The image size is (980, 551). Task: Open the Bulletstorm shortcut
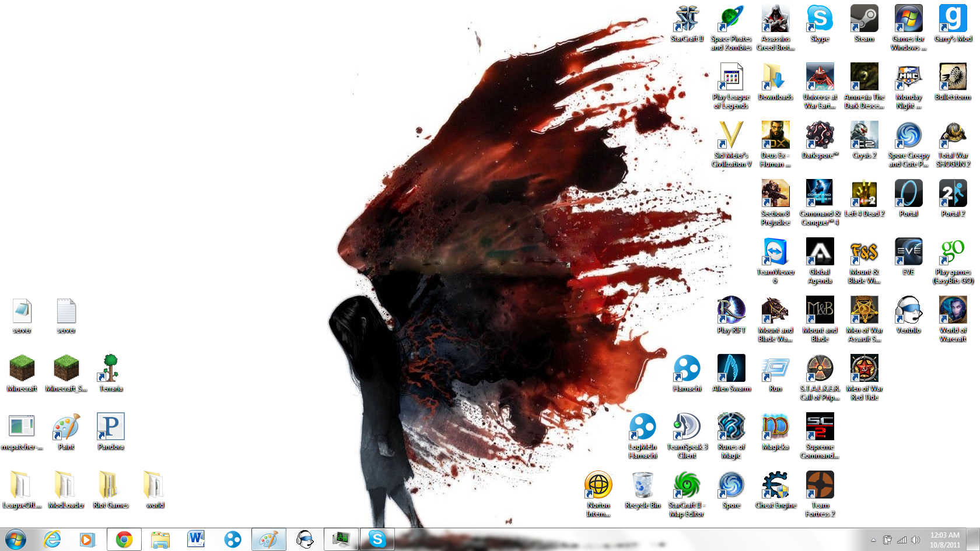[x=953, y=82]
